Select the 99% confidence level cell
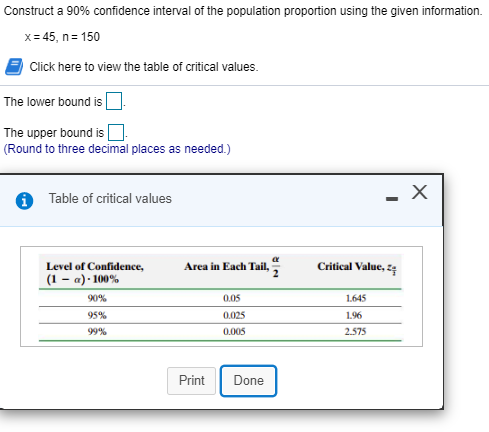Viewport: 489px width, 432px height. pyautogui.click(x=97, y=332)
